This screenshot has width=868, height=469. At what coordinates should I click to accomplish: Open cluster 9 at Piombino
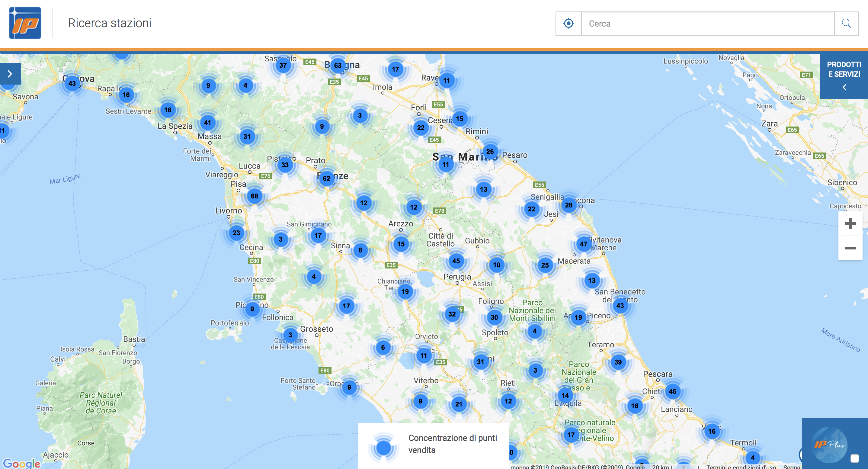(x=252, y=309)
